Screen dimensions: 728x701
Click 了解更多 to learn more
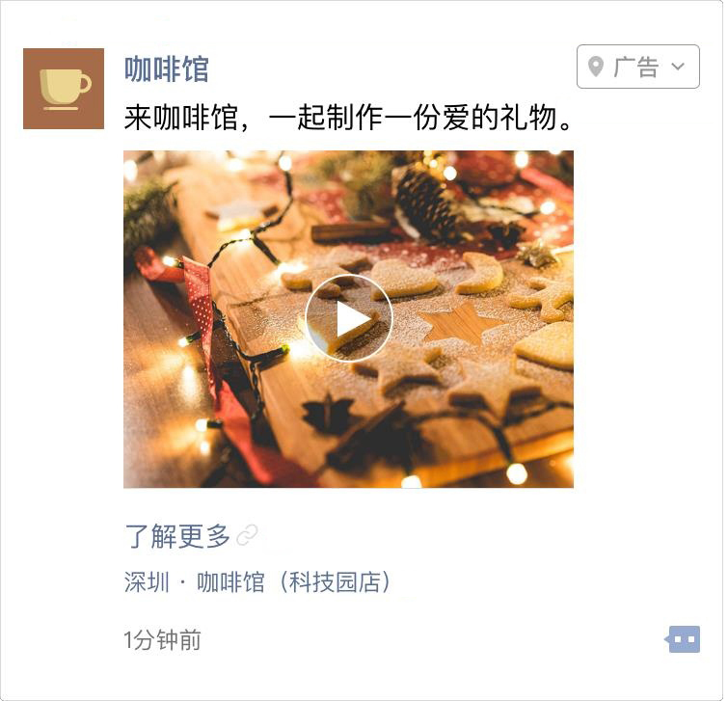(177, 536)
